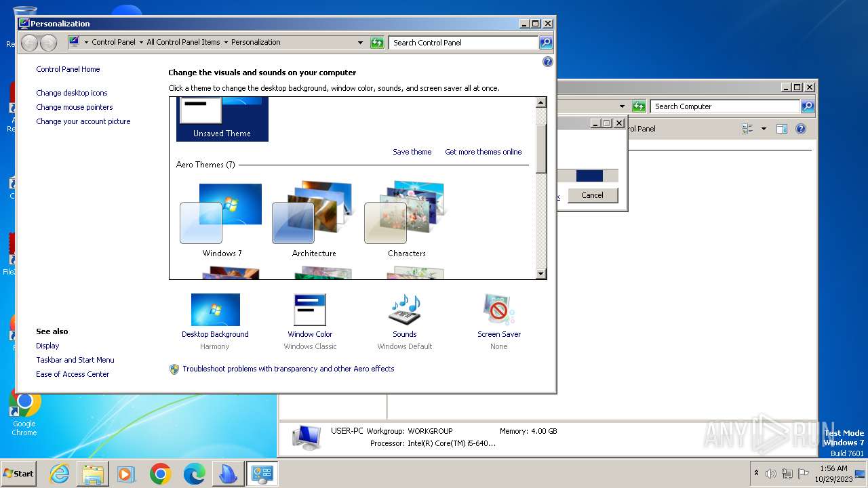Select the Unsaved Theme thumbnail
This screenshot has width=868, height=488.
[222, 119]
